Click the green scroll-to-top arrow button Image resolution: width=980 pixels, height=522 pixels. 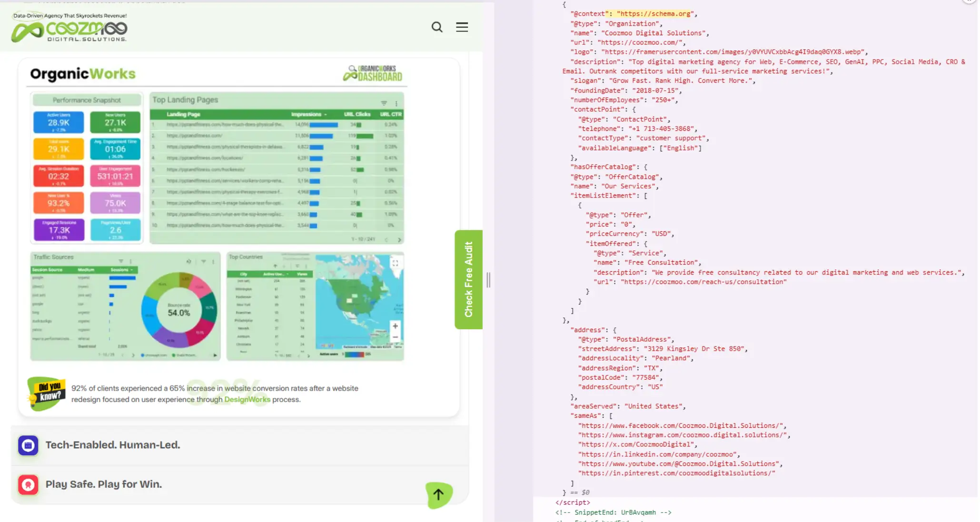438,495
